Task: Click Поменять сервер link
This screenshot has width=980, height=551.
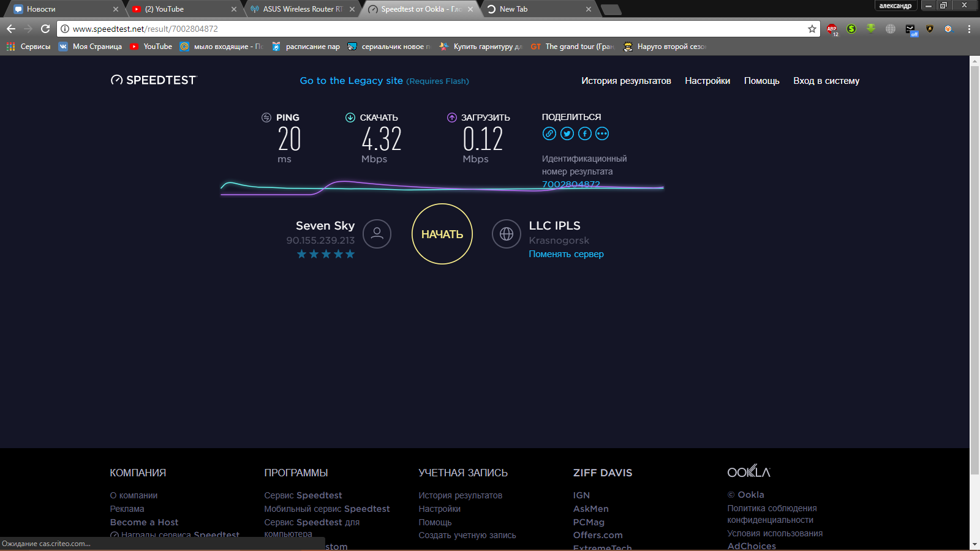Action: 566,254
